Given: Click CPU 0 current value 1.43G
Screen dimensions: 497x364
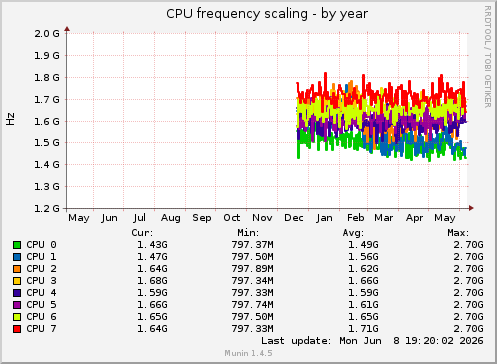Looking at the screenshot, I should pos(152,245).
